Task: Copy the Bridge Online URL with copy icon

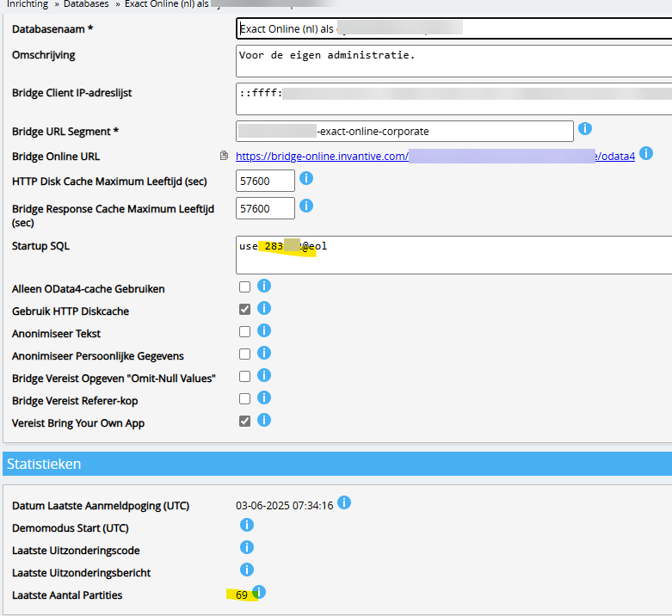Action: (x=224, y=156)
